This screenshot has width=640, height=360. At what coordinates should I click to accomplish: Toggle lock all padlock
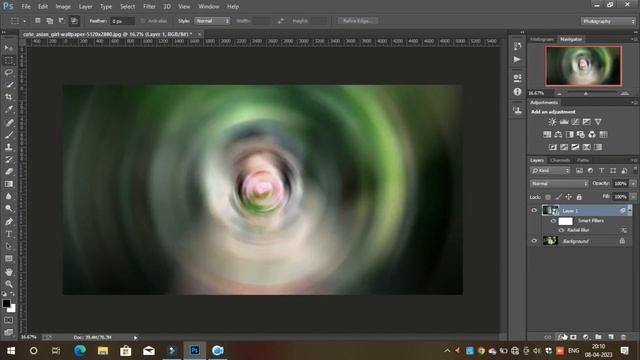point(579,197)
